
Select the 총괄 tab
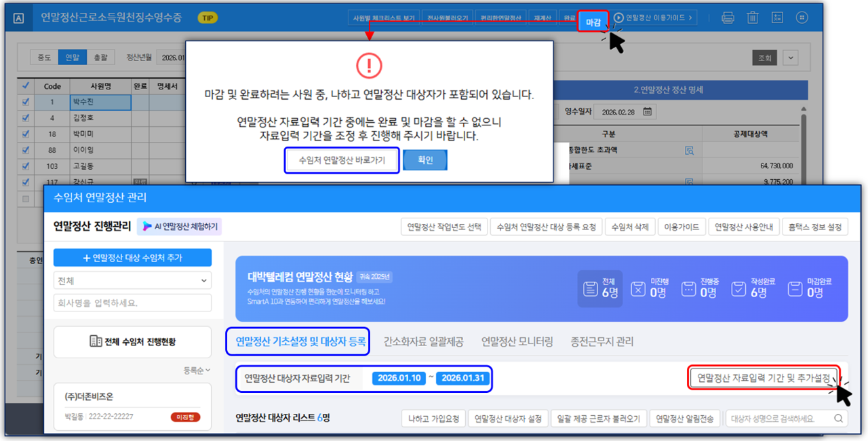tap(100, 58)
